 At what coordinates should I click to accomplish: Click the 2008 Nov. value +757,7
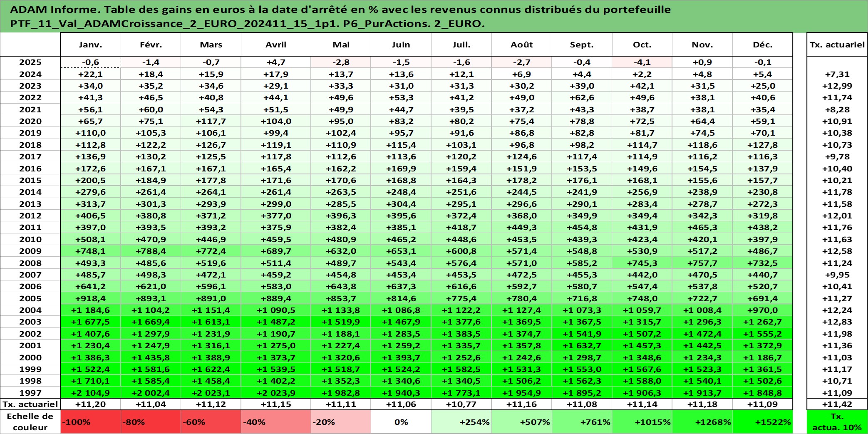click(702, 263)
